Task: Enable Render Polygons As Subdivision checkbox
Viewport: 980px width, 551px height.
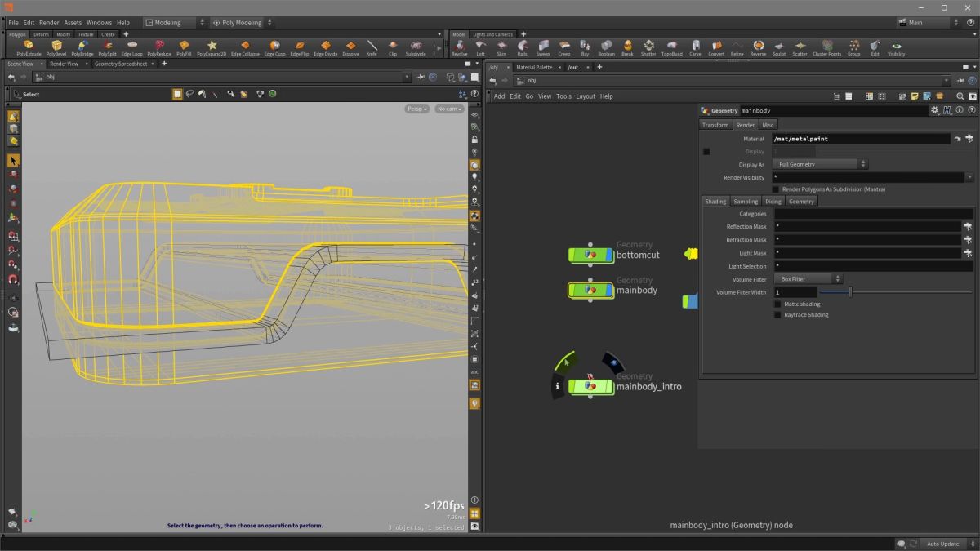Action: pyautogui.click(x=776, y=189)
